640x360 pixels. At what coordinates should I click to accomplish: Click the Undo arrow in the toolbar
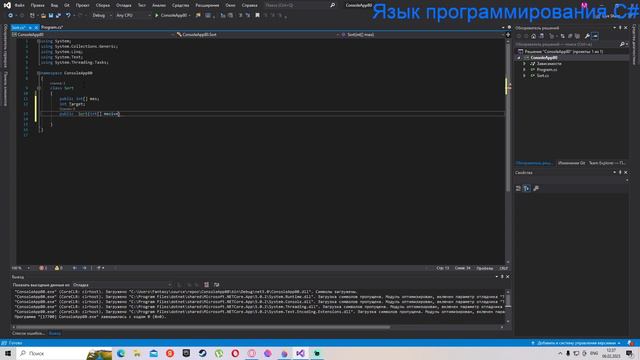click(x=68, y=15)
